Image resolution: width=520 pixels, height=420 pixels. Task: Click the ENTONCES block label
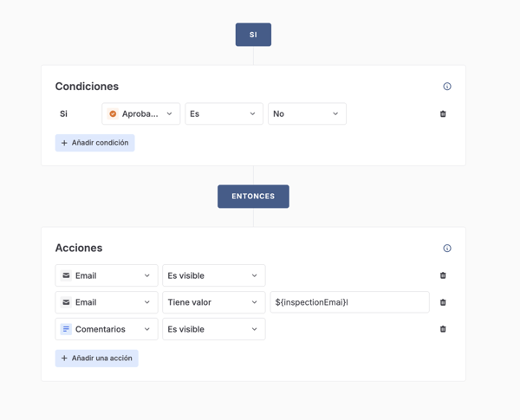tap(253, 197)
